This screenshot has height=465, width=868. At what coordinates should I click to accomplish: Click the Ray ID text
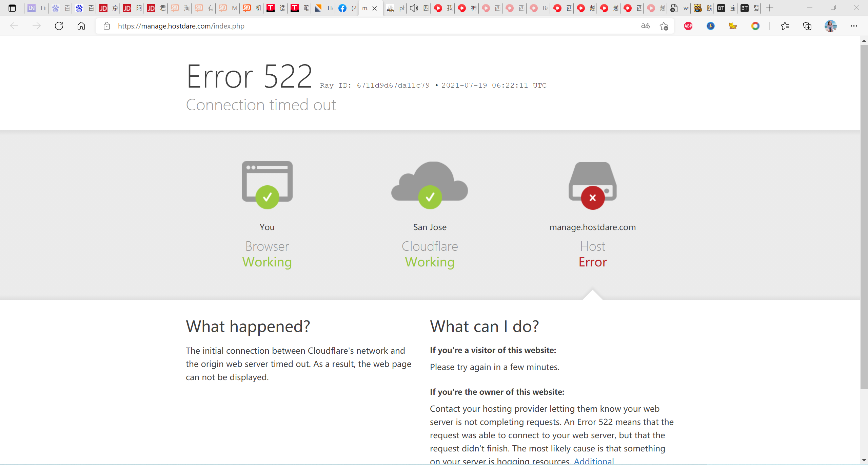coord(375,85)
